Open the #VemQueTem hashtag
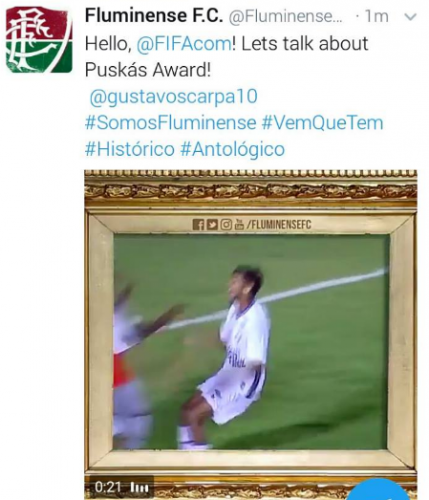 click(322, 123)
